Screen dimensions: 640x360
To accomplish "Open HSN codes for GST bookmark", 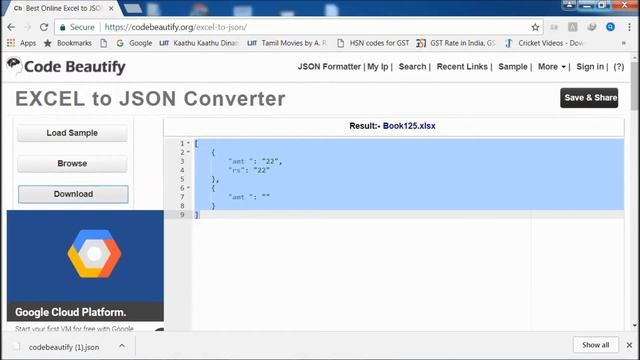I will click(x=373, y=43).
